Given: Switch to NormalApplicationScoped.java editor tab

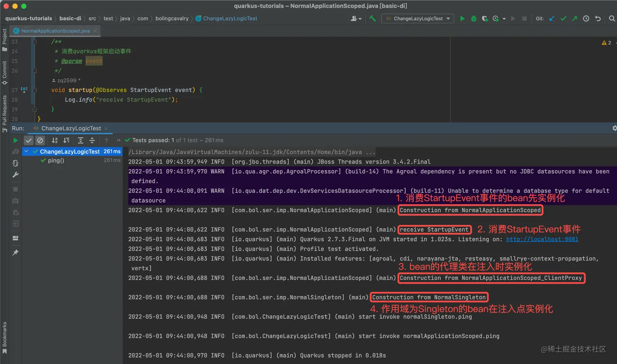Looking at the screenshot, I should (x=55, y=31).
